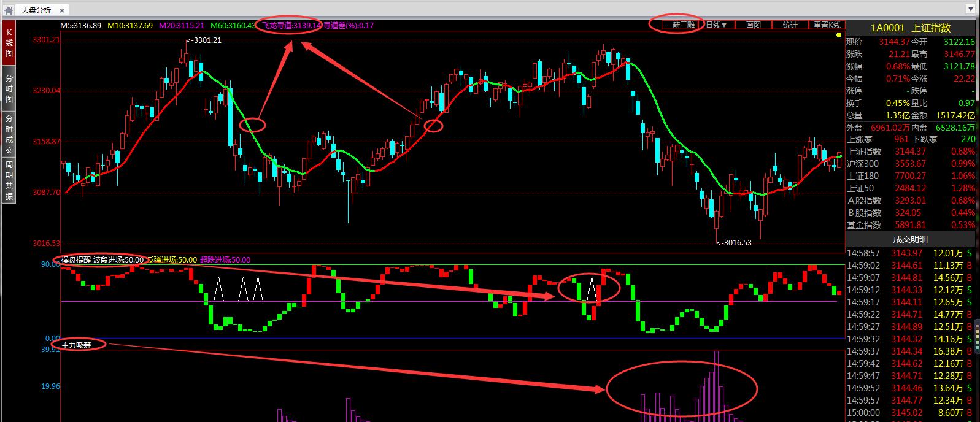This screenshot has width=980, height=422.
Task: Select the 涨幅 0.68% value
Action: point(897,66)
